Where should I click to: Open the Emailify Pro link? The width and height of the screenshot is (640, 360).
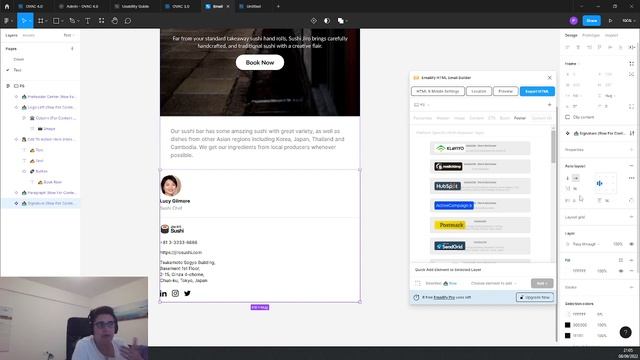point(444,298)
